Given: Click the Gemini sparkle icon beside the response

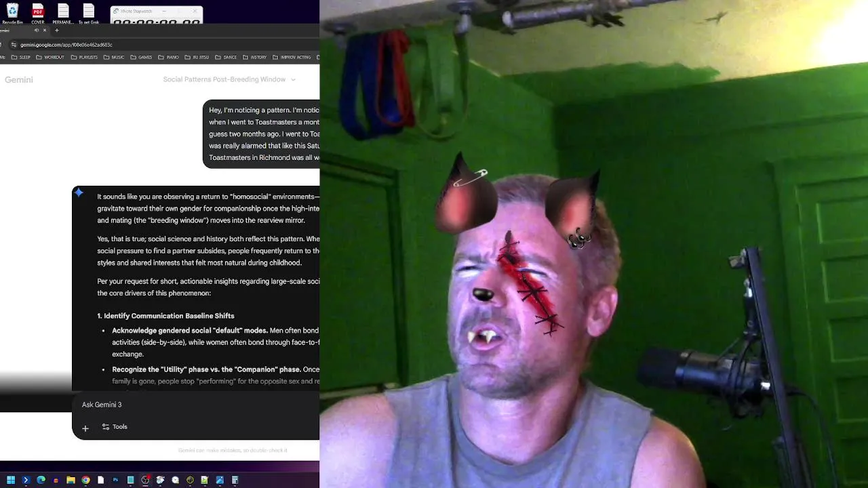Looking at the screenshot, I should coord(79,193).
